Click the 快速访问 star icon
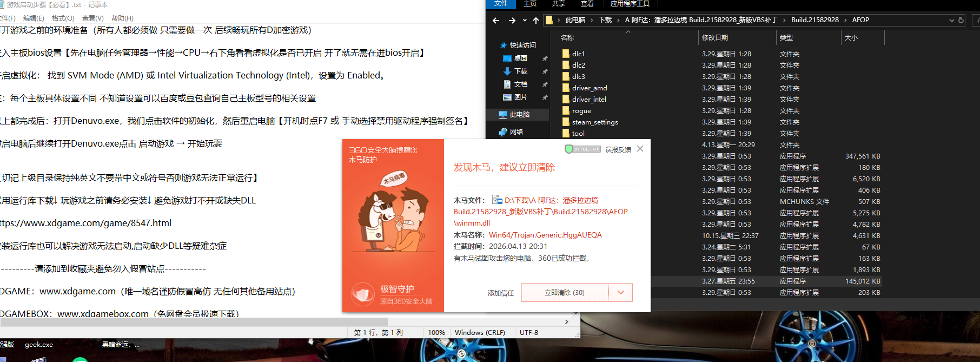Viewport: 980px width, 362px height. [504, 45]
